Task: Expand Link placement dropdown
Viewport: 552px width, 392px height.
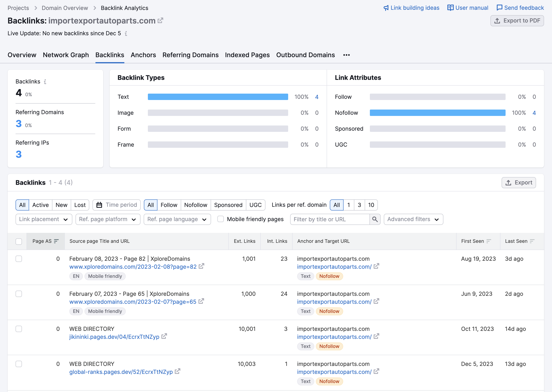Action: [44, 219]
